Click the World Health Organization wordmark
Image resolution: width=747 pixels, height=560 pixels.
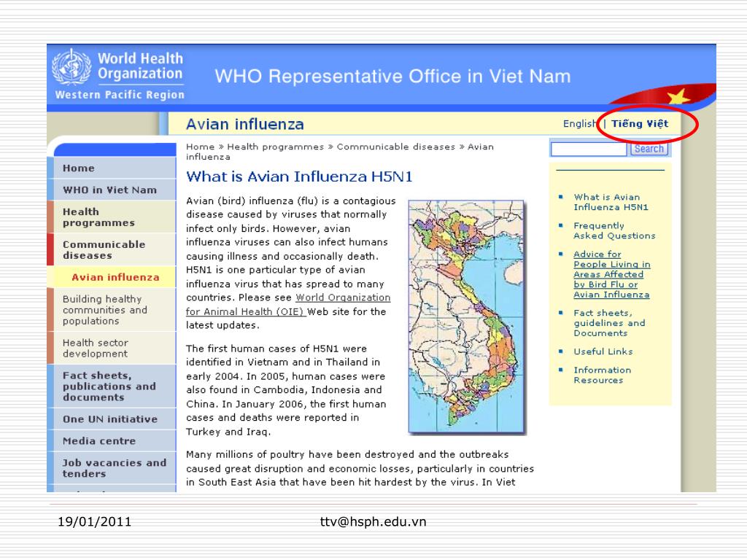[x=140, y=66]
